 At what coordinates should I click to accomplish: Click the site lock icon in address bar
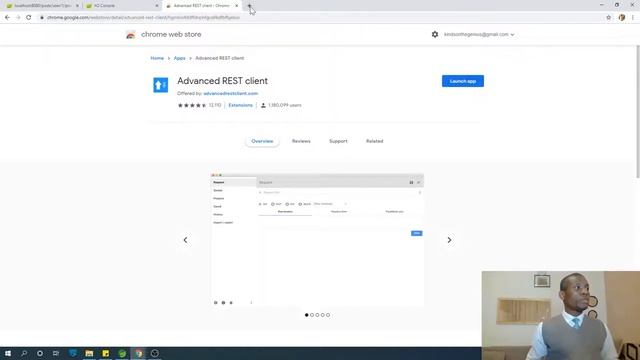(42, 17)
